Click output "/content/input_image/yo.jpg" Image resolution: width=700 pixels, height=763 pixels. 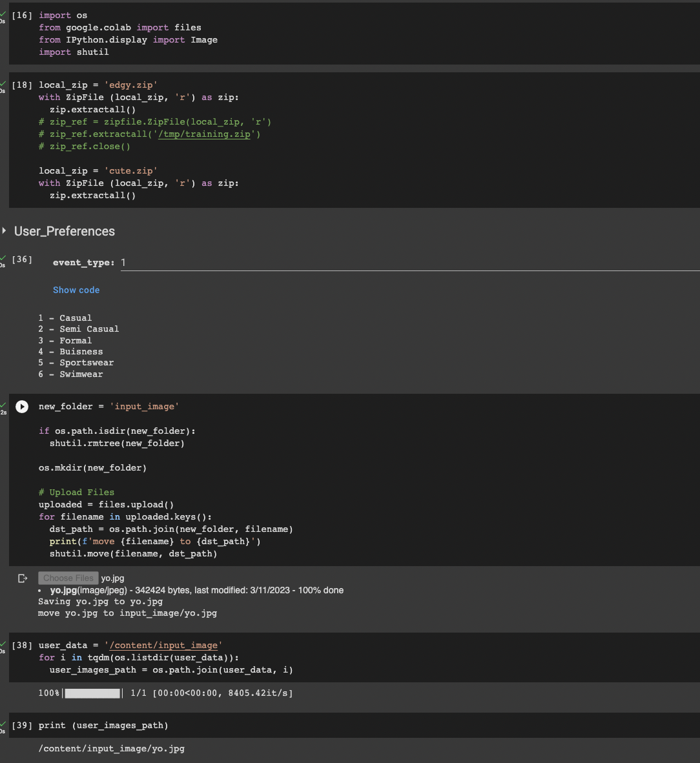pos(112,748)
